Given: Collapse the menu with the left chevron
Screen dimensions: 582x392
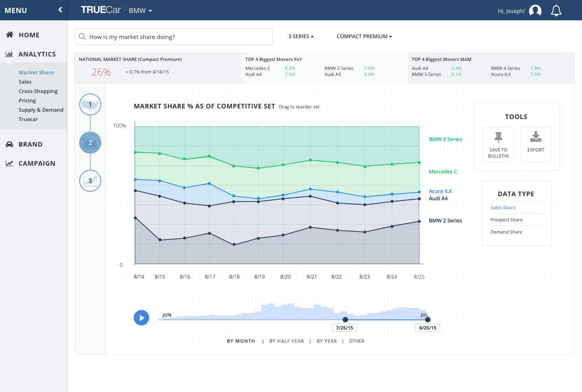Looking at the screenshot, I should [x=60, y=10].
